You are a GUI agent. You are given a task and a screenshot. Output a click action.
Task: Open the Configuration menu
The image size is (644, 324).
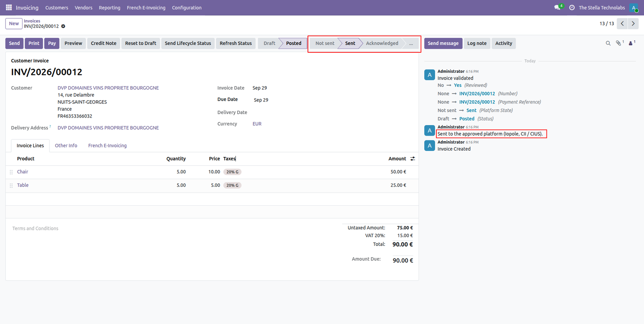[x=187, y=8]
